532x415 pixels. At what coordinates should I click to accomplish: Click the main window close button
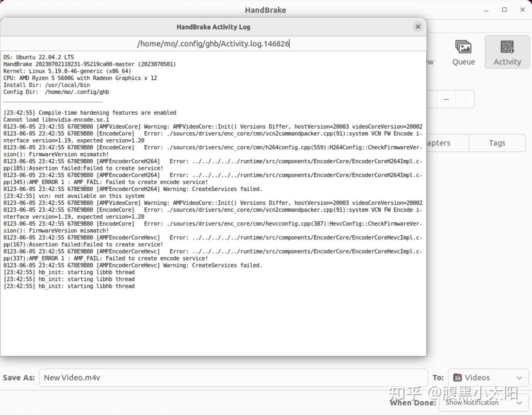(x=522, y=10)
